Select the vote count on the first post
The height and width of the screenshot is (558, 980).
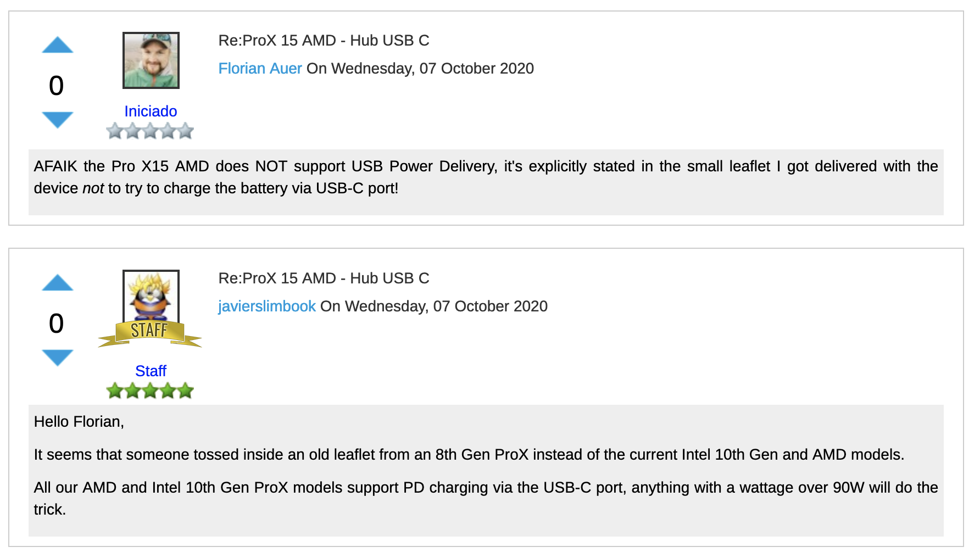[56, 85]
